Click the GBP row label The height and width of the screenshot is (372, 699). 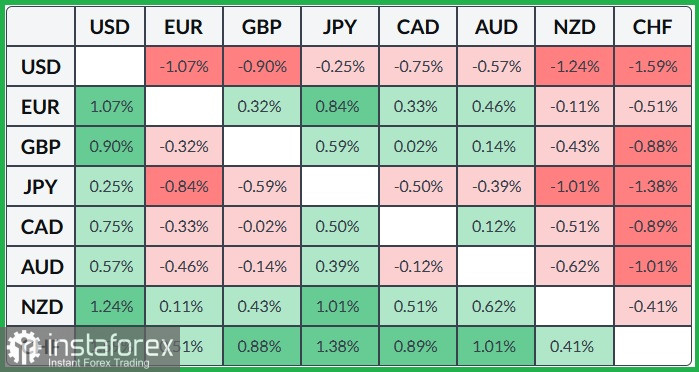tap(40, 146)
